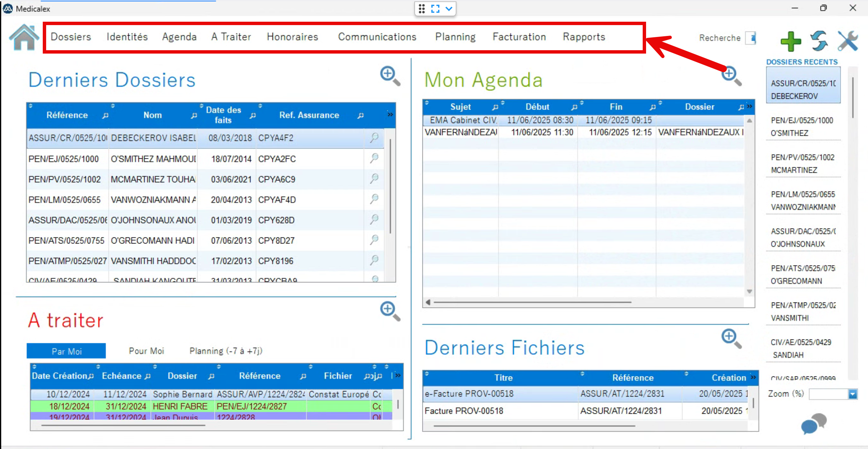Open the Facturation menu
The height and width of the screenshot is (449, 868).
point(519,37)
